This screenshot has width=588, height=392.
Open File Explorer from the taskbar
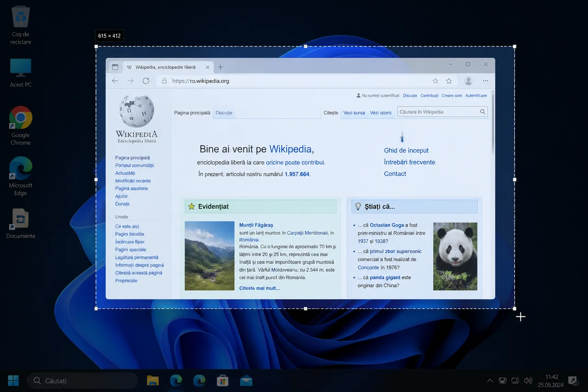coord(153,381)
